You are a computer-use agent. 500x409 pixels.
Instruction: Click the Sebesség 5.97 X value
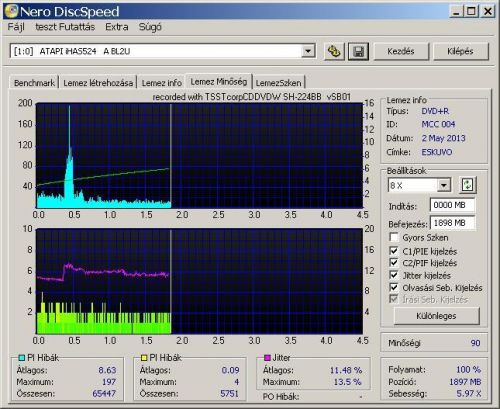tap(469, 394)
